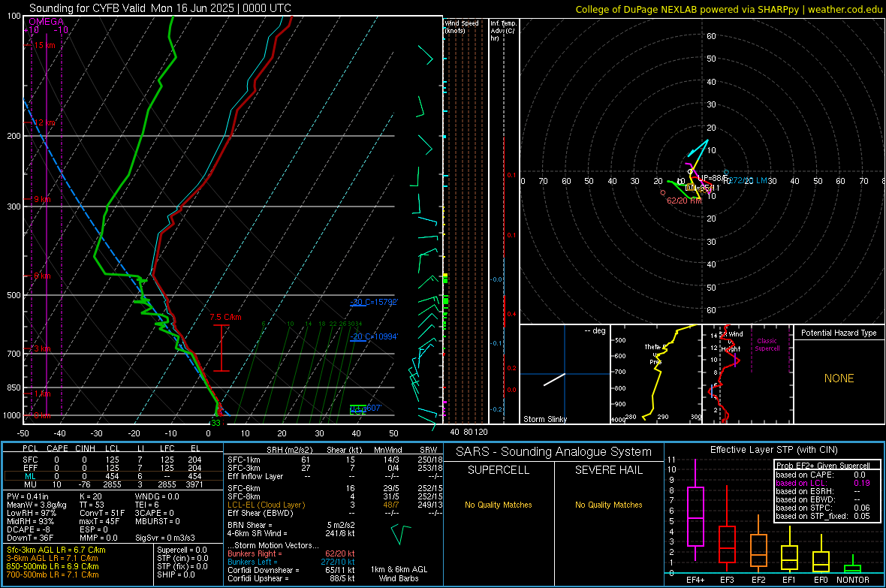Click the Theta-E v. Pres plot
The height and width of the screenshot is (588, 886).
tap(656, 374)
